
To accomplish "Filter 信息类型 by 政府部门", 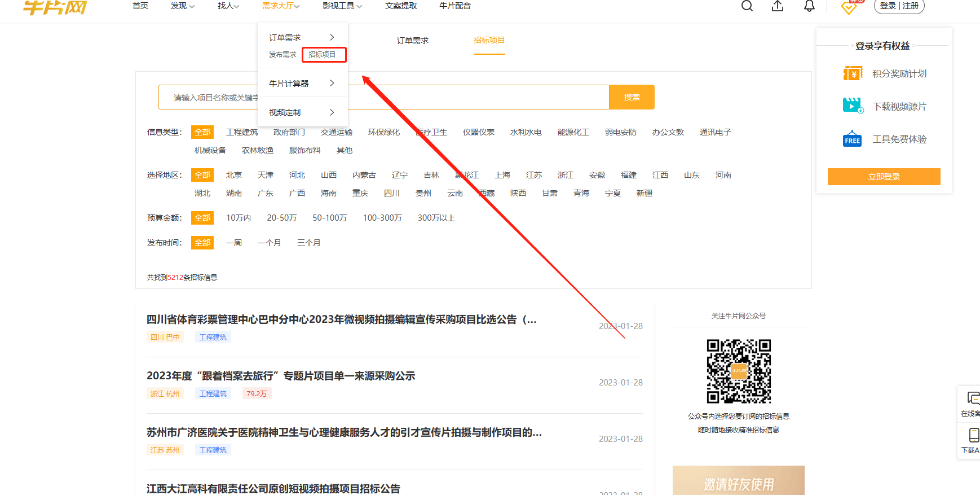I will click(289, 132).
